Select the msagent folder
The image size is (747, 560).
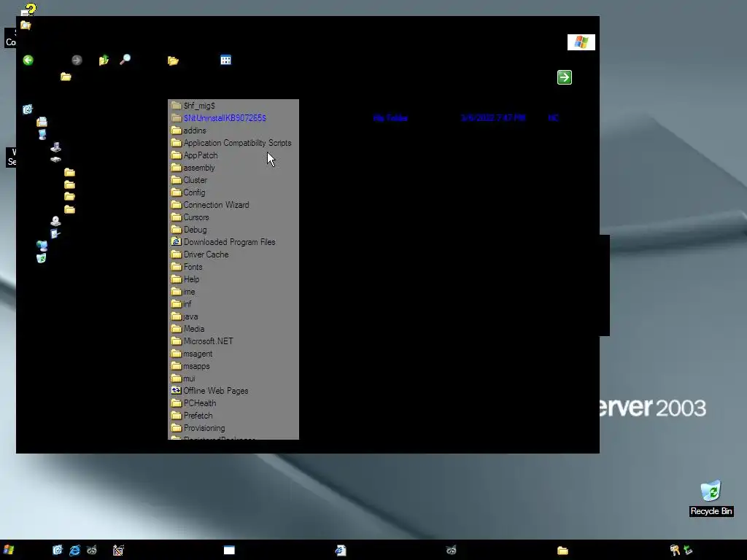[192, 354]
